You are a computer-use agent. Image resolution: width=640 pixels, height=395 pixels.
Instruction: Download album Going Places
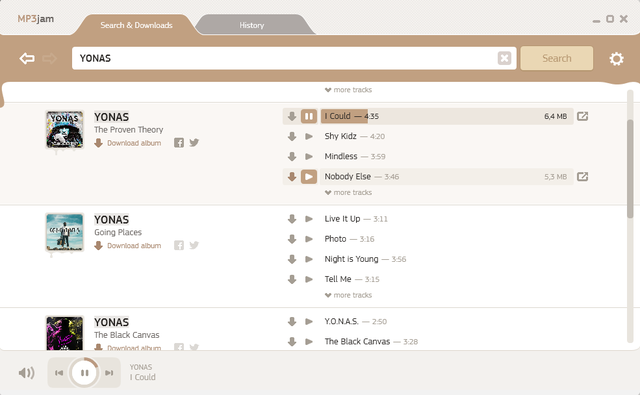(128, 246)
